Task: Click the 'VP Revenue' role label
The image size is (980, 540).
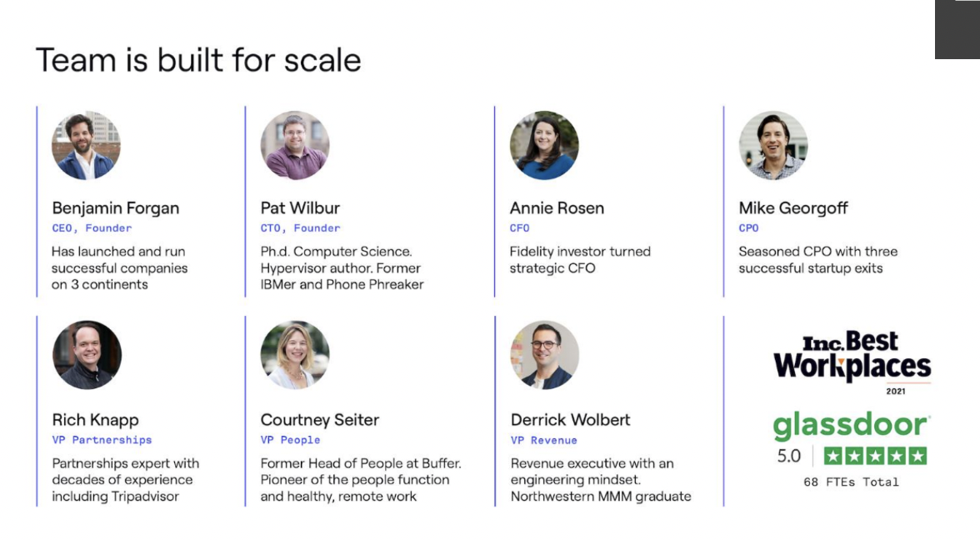Action: tap(543, 440)
